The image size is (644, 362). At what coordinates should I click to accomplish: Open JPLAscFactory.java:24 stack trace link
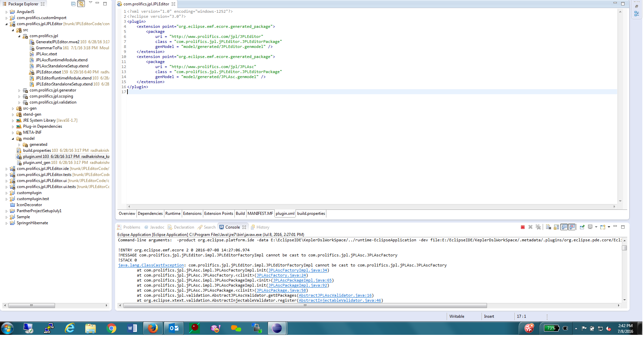[281, 275]
